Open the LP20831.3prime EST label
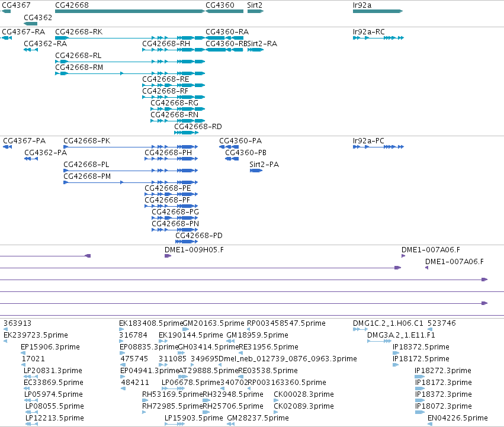 [x=53, y=371]
